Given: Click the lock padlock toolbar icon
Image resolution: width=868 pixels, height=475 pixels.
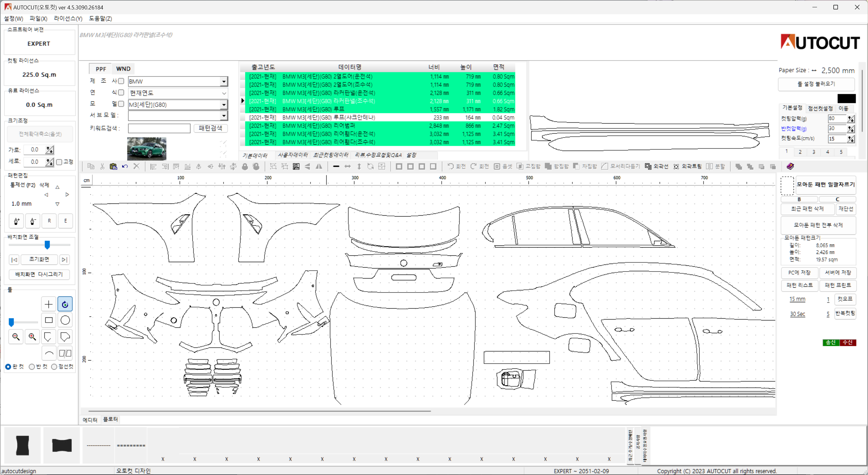Looking at the screenshot, I should [x=245, y=166].
